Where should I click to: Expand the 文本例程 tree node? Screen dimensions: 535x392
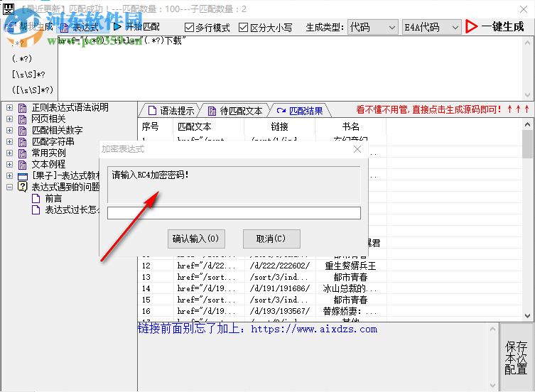tap(9, 165)
